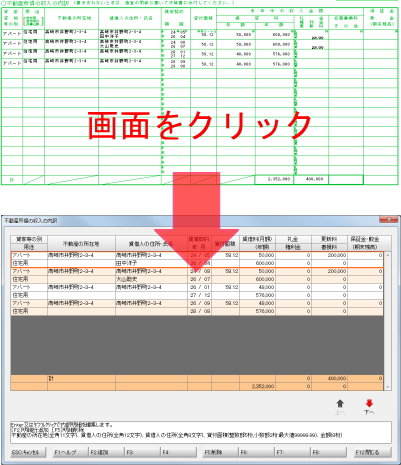Click the 保証金・敷金 column header
The image size is (401, 465).
(x=365, y=239)
